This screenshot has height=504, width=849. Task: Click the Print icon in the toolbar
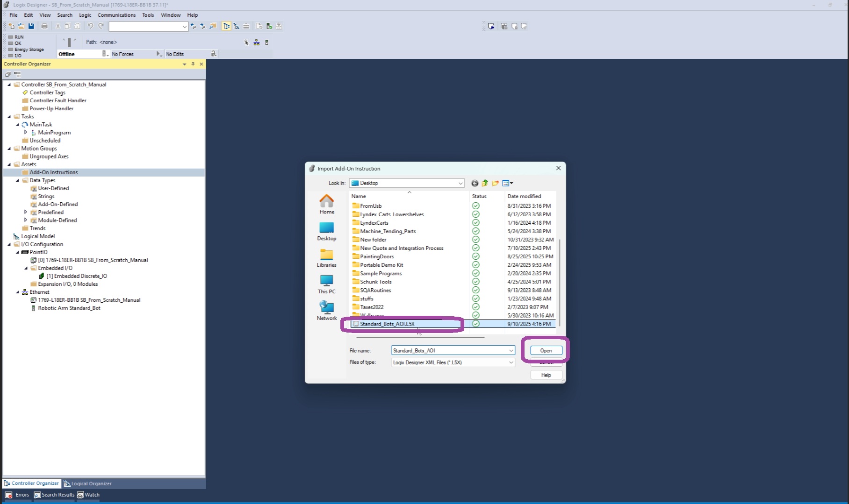(44, 26)
